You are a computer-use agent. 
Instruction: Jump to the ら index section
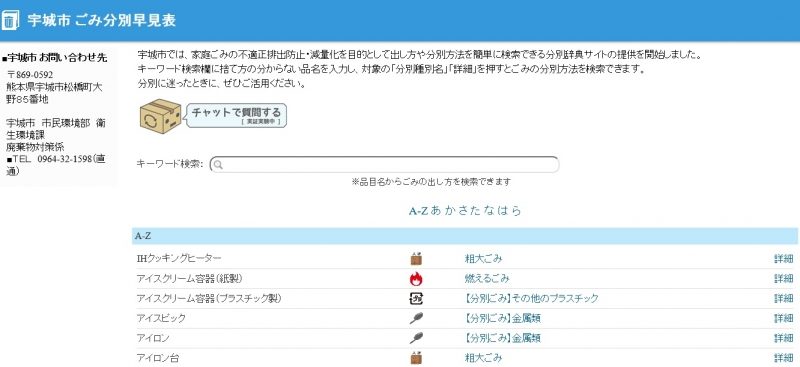click(516, 211)
